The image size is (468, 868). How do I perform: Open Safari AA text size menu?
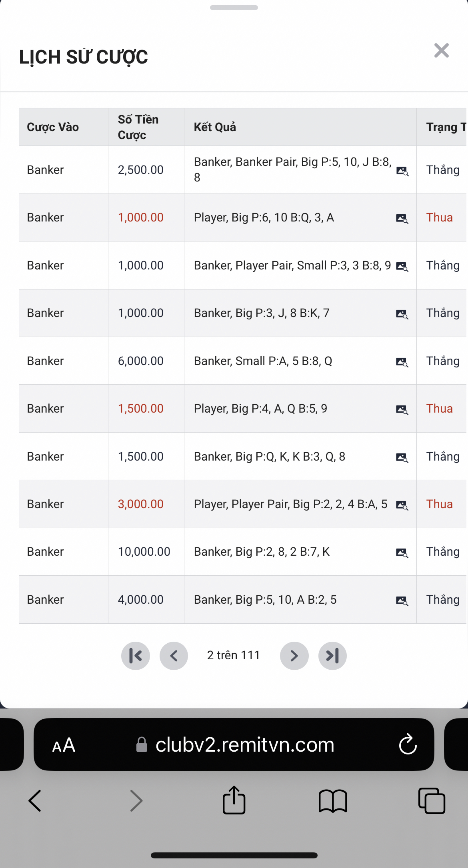64,745
